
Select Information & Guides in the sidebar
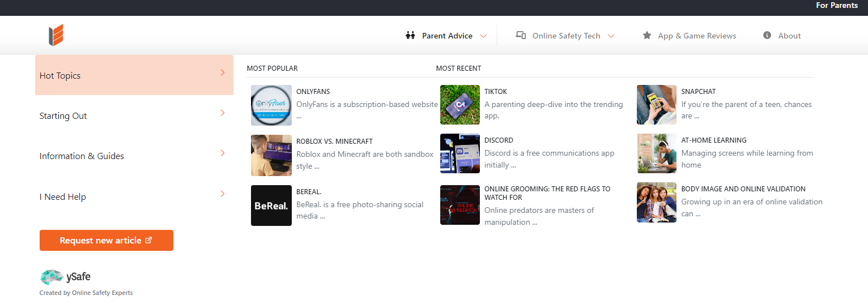[x=134, y=156]
